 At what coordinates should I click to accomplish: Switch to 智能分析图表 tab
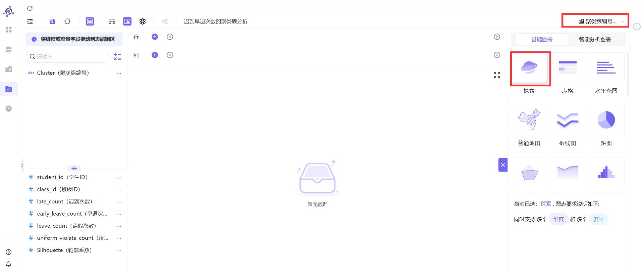(x=595, y=40)
